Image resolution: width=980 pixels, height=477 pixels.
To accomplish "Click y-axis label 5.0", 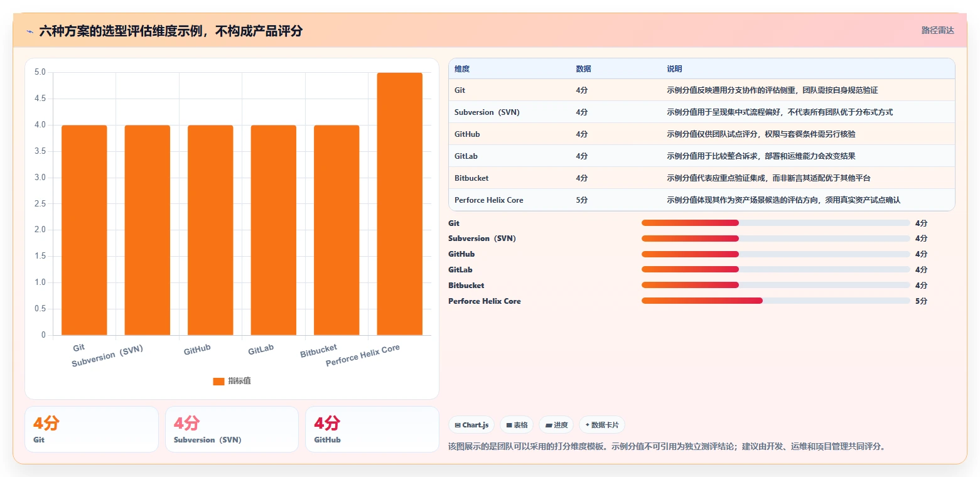I will (40, 72).
